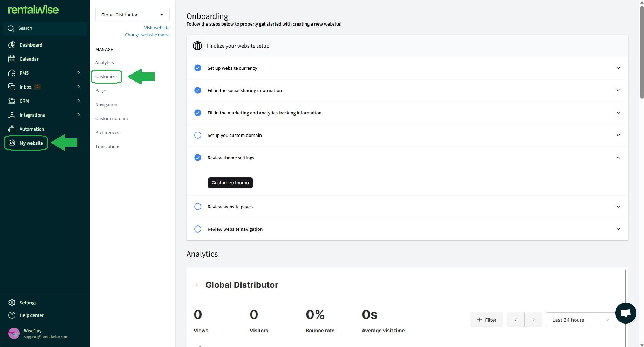The height and width of the screenshot is (347, 644).
Task: Click the Inbox messages icon
Action: (x=12, y=87)
